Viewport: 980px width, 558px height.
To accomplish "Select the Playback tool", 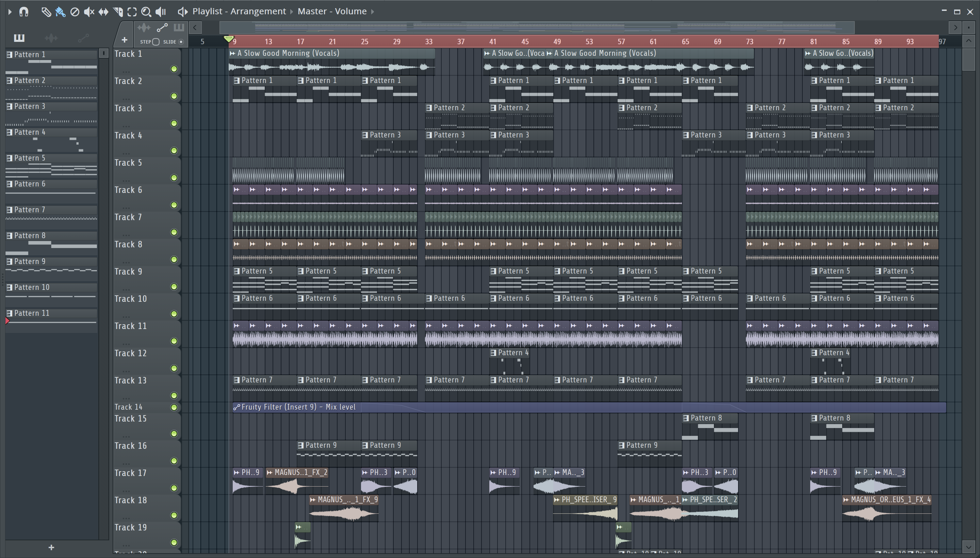I will tap(161, 12).
